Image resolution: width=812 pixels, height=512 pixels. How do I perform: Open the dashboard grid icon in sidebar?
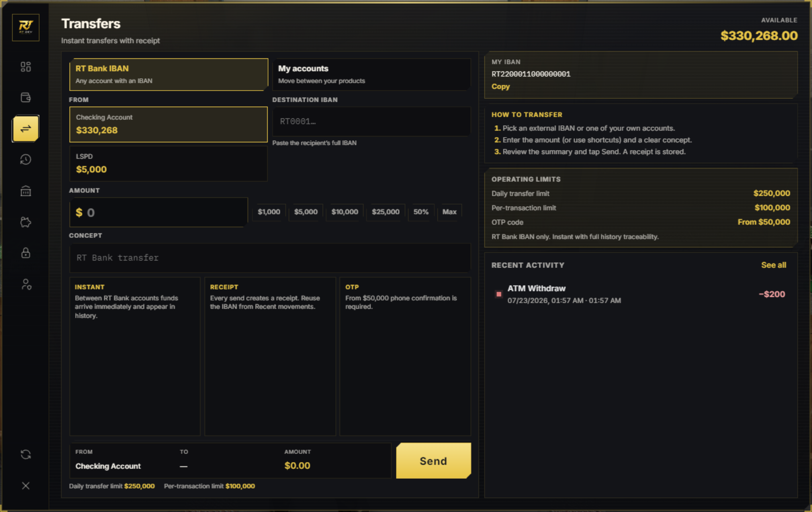(26, 67)
